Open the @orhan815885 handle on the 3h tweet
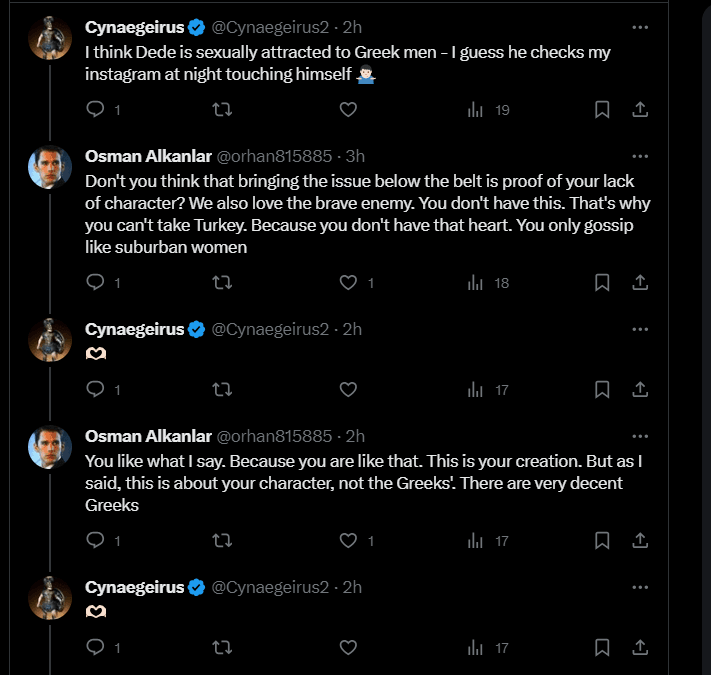The height and width of the screenshot is (675, 711). (x=274, y=156)
